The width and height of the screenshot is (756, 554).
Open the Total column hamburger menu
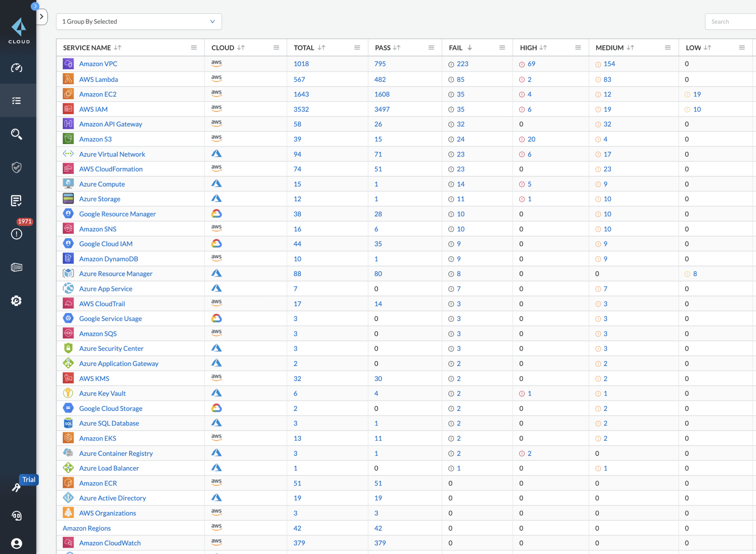pos(357,48)
